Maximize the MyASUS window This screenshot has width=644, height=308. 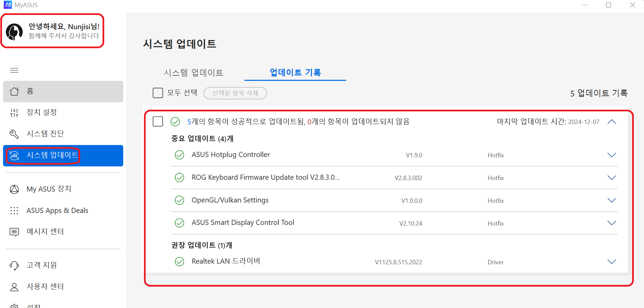click(x=609, y=5)
